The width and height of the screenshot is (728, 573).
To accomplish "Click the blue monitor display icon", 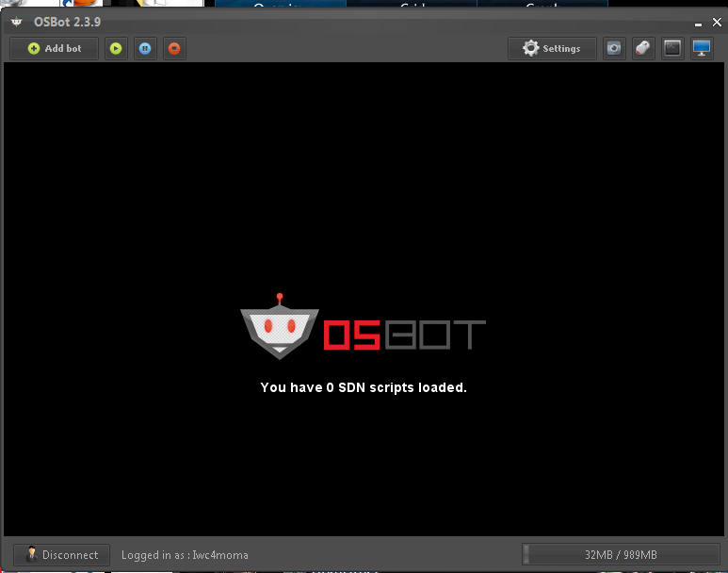I will (702, 48).
